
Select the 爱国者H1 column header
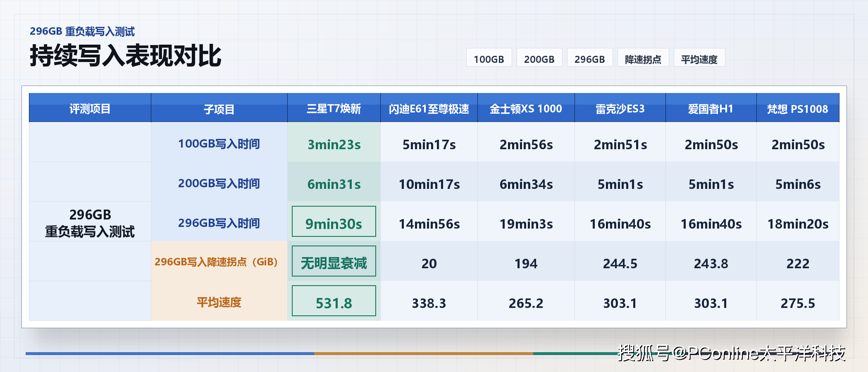point(711,108)
